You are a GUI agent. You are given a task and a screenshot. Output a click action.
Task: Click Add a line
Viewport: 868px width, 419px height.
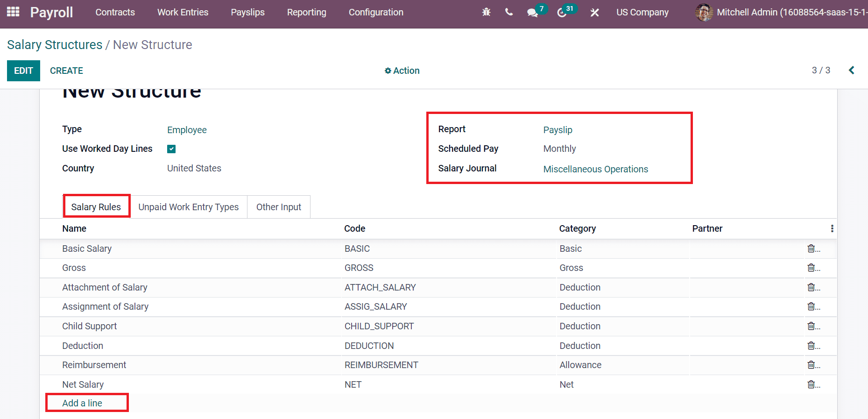coord(82,403)
